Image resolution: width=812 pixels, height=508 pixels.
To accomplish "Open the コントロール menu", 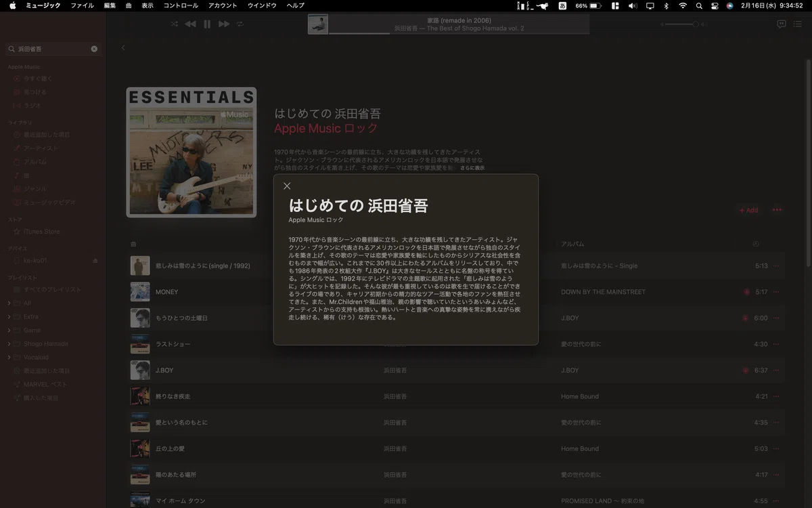I will pos(181,5).
